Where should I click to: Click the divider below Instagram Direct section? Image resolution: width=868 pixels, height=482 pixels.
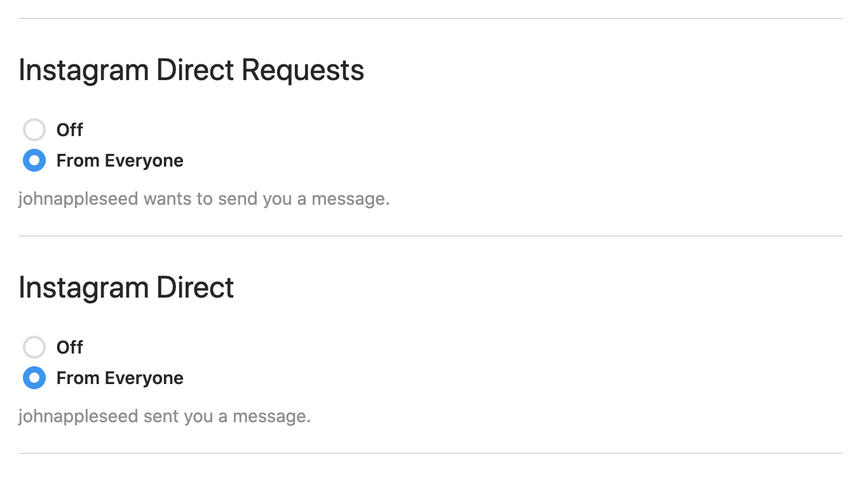pyautogui.click(x=431, y=453)
